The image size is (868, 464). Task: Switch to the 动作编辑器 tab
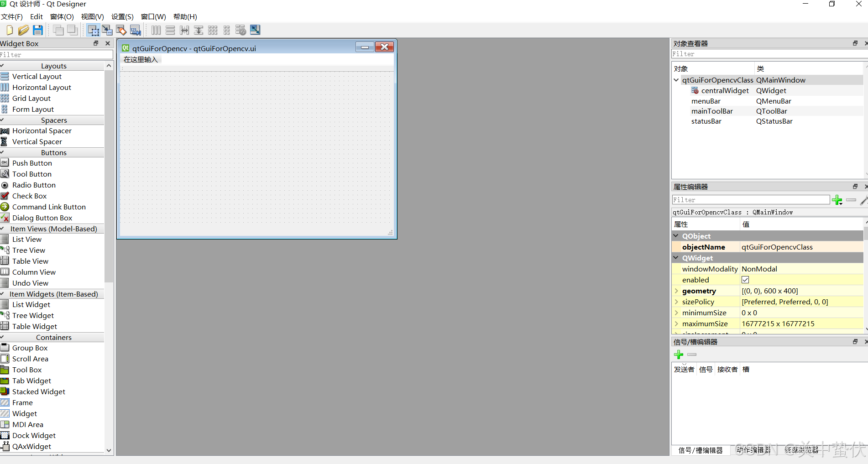pos(754,450)
